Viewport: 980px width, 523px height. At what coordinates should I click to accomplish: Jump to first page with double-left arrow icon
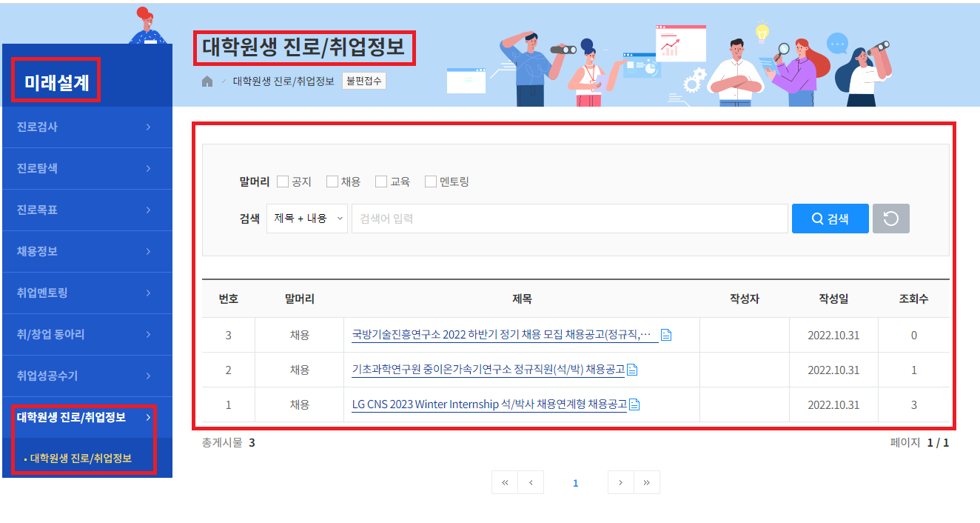pos(505,482)
